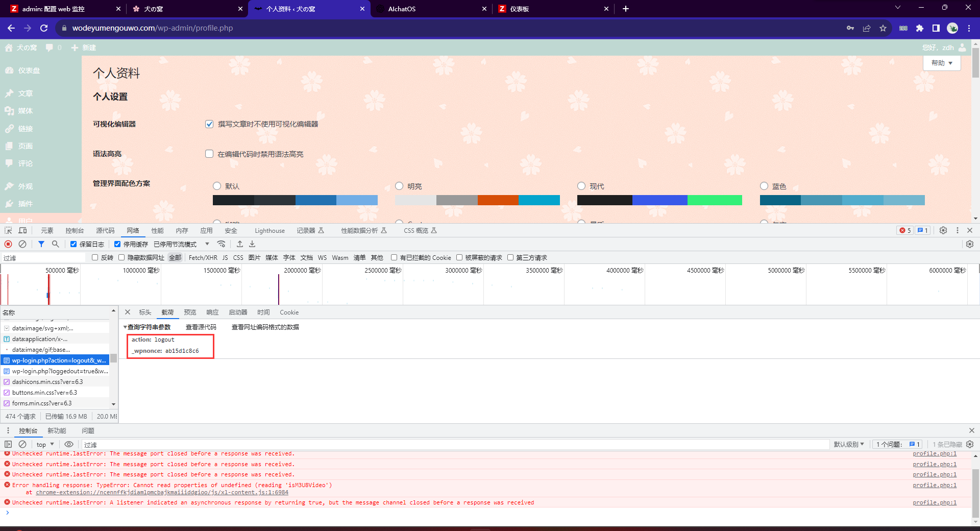This screenshot has width=980, height=531.
Task: Click the 现代 scheme color palette strip
Action: click(659, 200)
